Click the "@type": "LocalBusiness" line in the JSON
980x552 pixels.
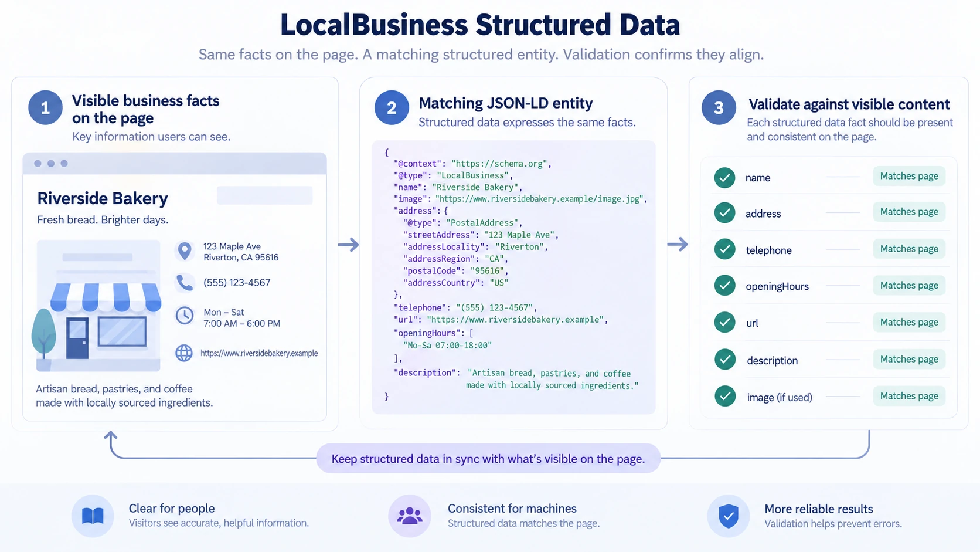(454, 175)
